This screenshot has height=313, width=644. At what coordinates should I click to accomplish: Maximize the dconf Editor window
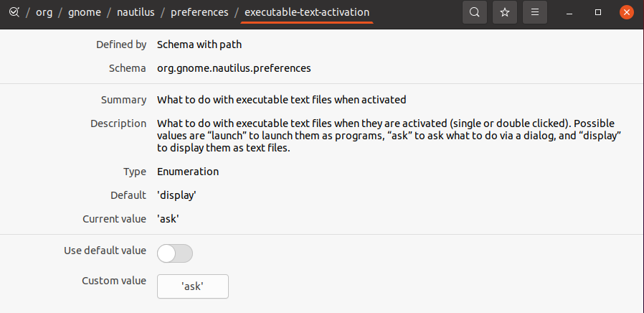pos(598,13)
